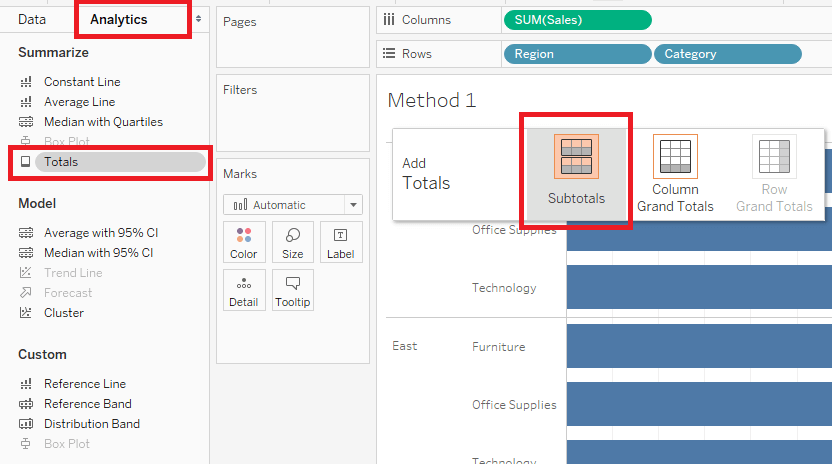Click the Custom Box Plot icon
Viewport: 832px width, 464px height.
[x=25, y=444]
